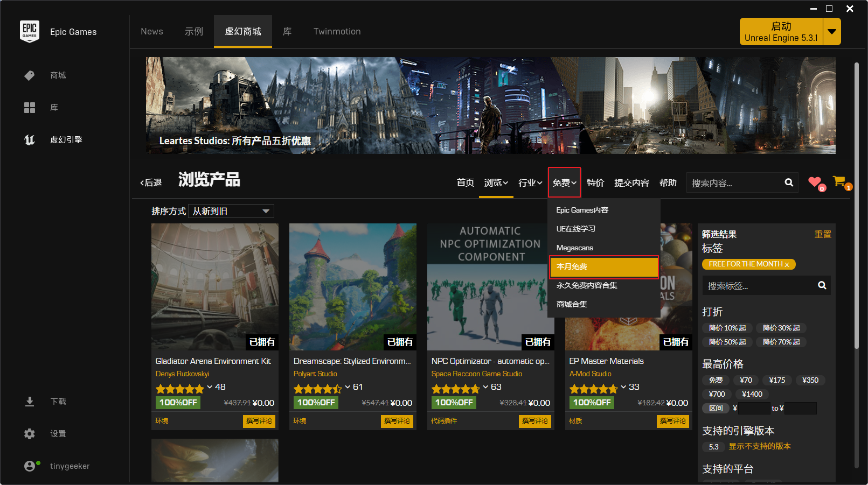Open the 商城 store tag icon in sidebar

pyautogui.click(x=30, y=75)
